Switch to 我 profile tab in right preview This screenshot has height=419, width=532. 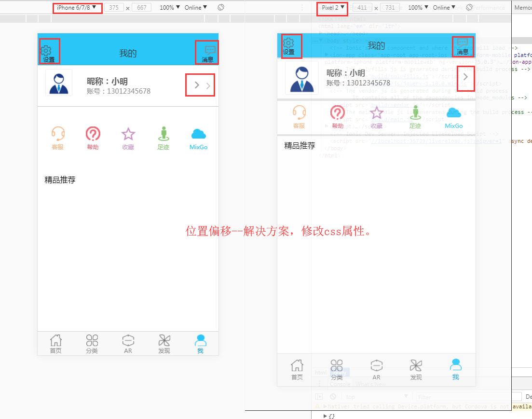[456, 369]
